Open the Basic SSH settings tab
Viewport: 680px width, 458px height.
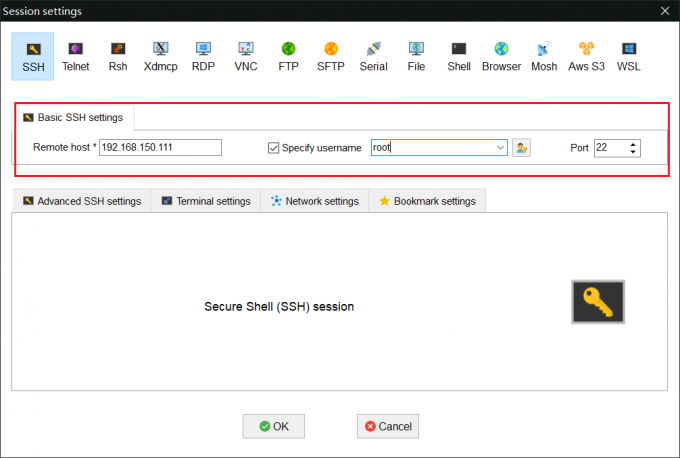[x=73, y=118]
